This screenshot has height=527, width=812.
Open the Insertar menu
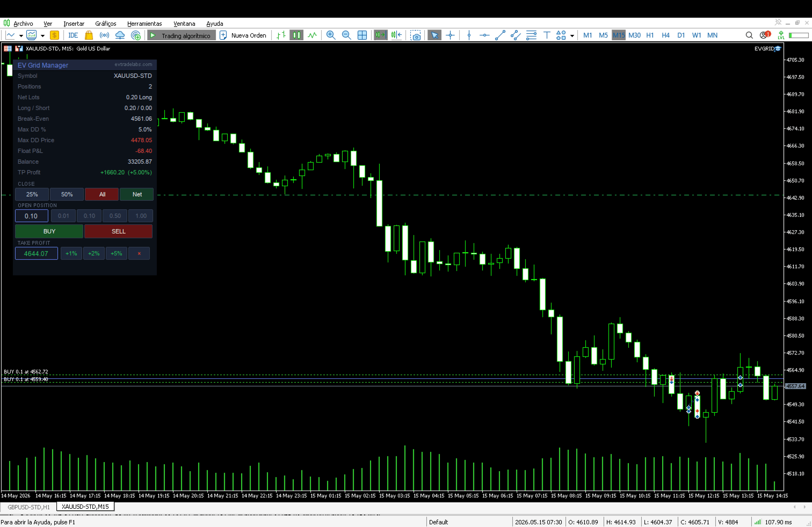(x=74, y=24)
